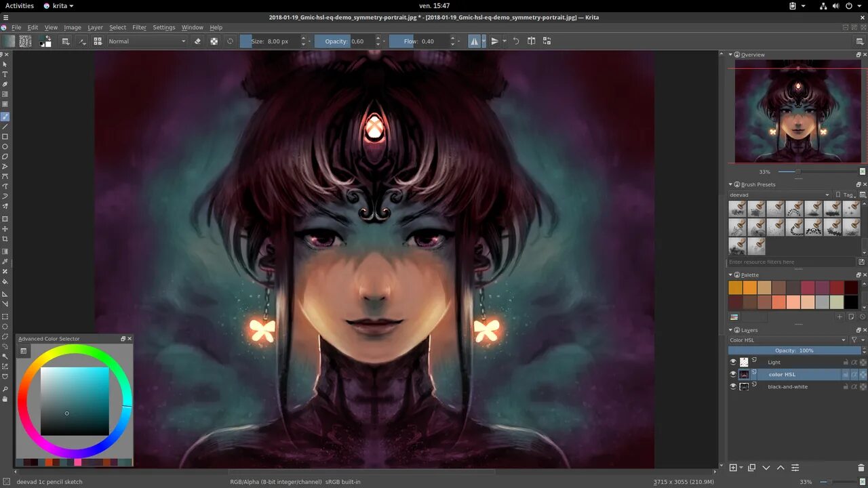Open brush editor settings
The height and width of the screenshot is (488, 868).
pyautogui.click(x=66, y=41)
